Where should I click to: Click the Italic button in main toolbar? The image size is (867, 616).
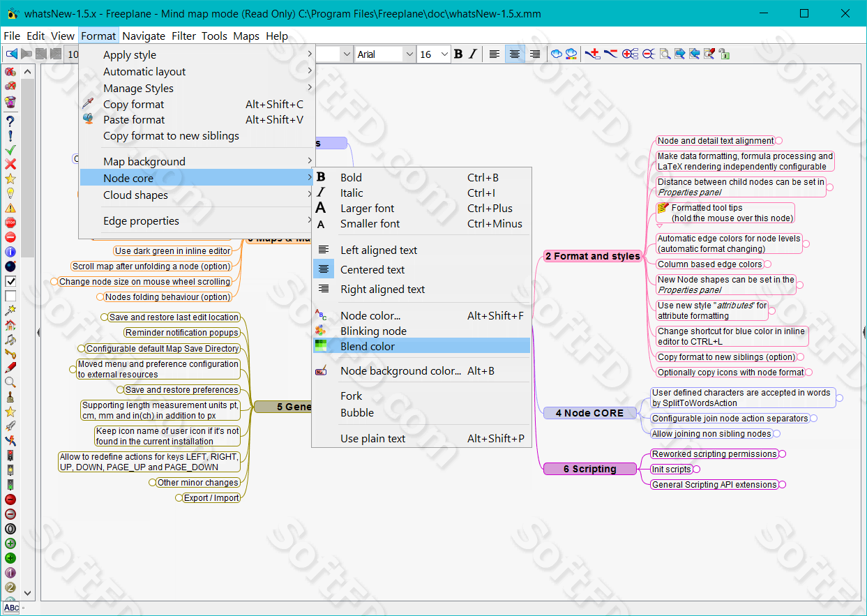point(472,54)
